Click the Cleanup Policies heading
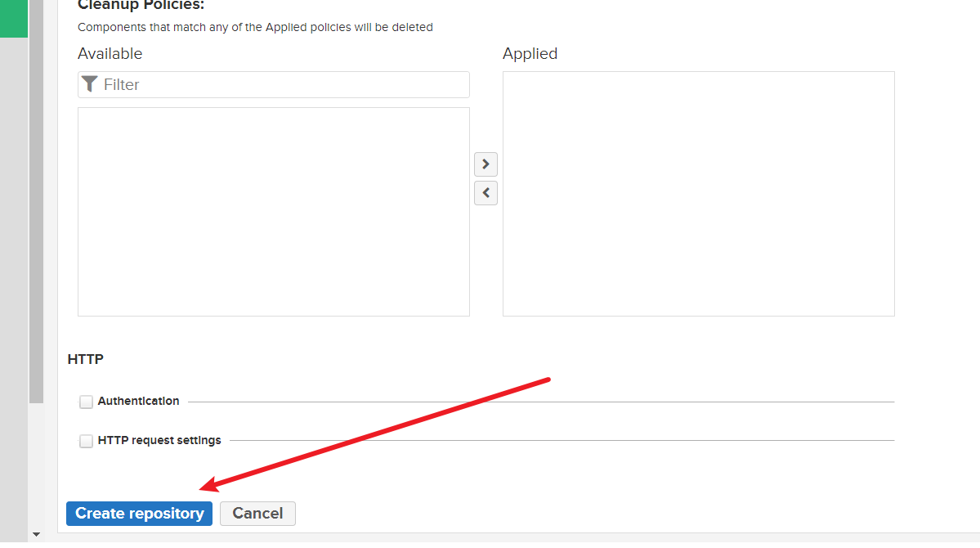Image resolution: width=980 pixels, height=548 pixels. (141, 5)
